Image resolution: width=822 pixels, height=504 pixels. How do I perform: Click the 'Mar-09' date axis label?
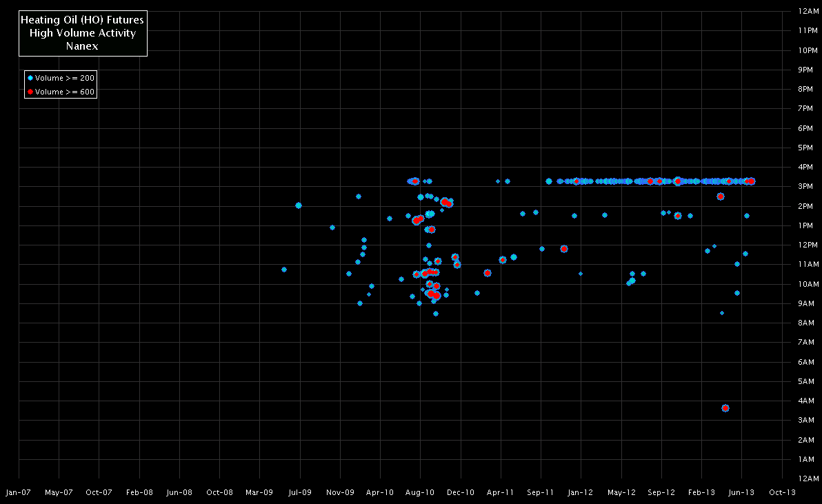(x=259, y=492)
